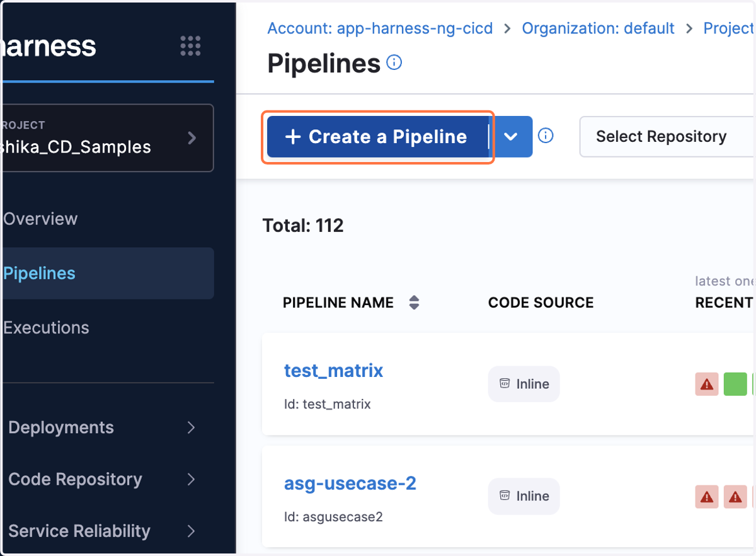The image size is (756, 556).
Task: Expand the project selector chevron
Action: tap(192, 137)
